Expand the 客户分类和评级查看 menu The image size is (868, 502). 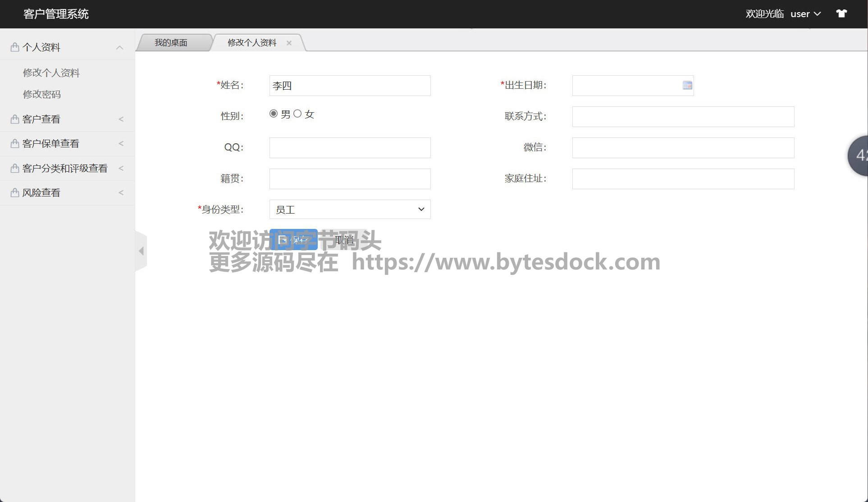65,168
